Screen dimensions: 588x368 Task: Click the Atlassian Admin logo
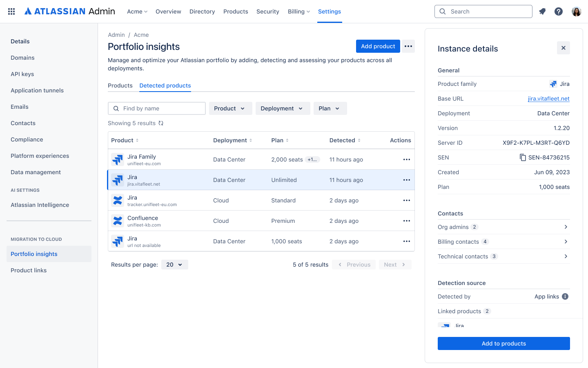coord(69,11)
